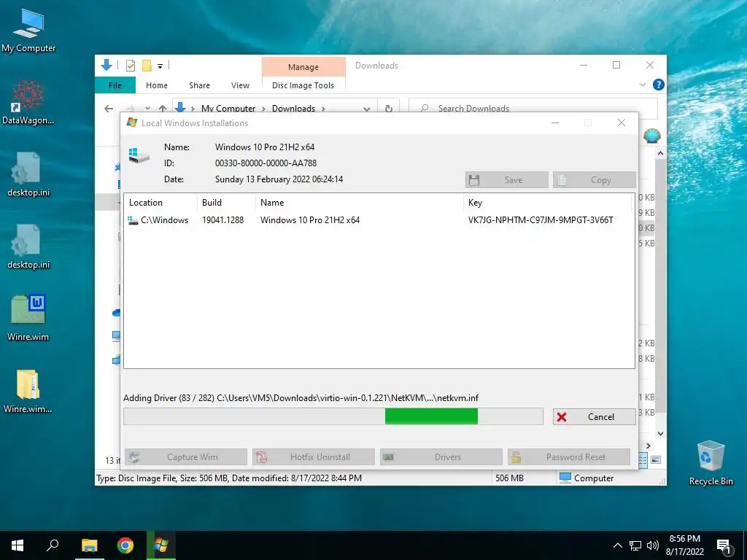Screen dimensions: 747x560
Task: Open File Explorer from the taskbar
Action: coord(89,545)
